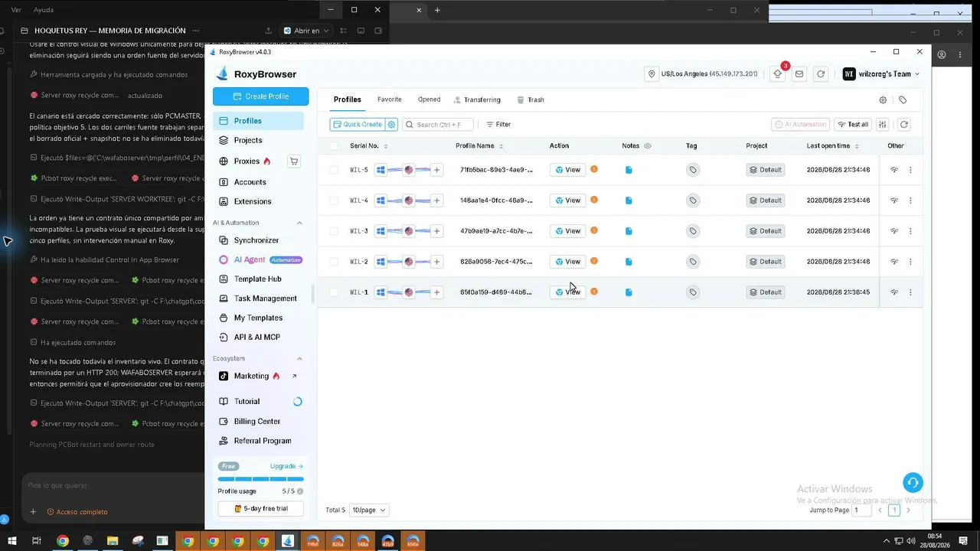The width and height of the screenshot is (980, 551).
Task: Open column settings sliders icon
Action: (x=883, y=125)
